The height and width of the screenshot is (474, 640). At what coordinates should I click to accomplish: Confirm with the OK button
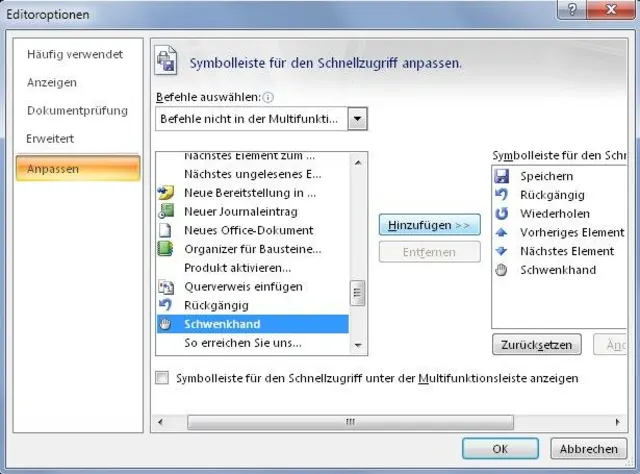[500, 449]
